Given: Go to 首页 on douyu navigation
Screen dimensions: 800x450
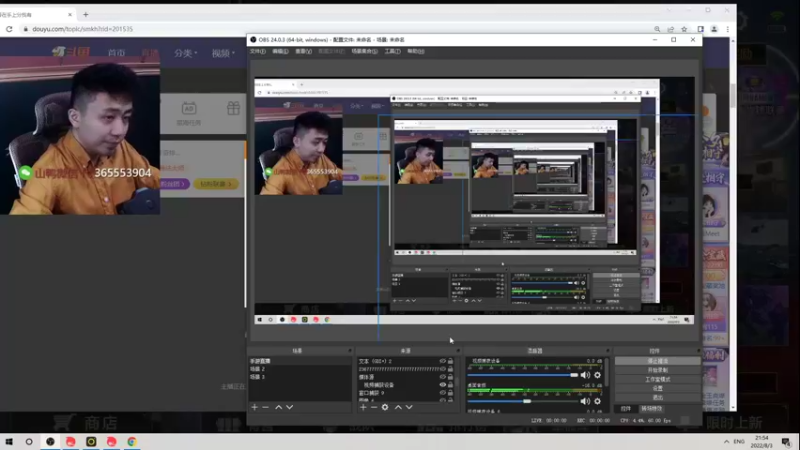Looking at the screenshot, I should [x=116, y=53].
